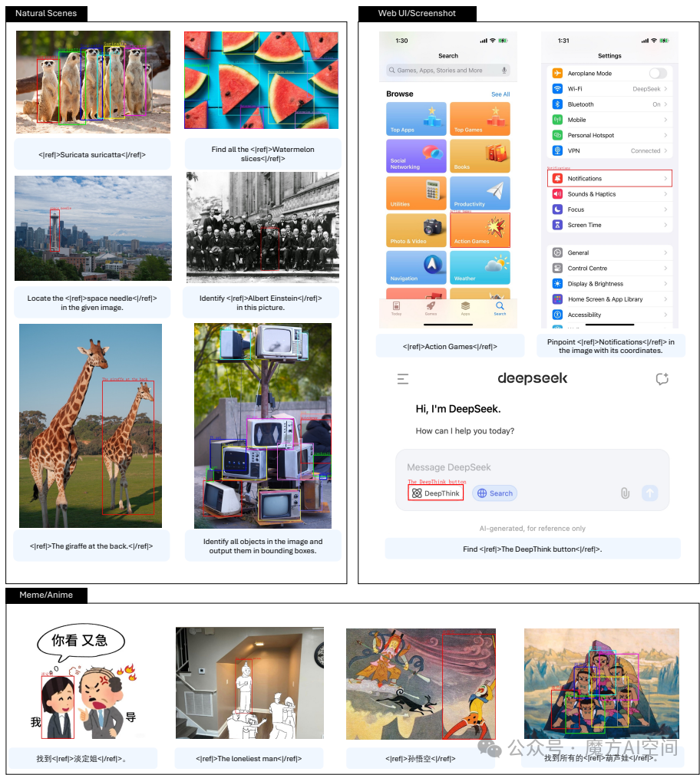This screenshot has width=700, height=775.
Task: Open the Social Networking category card
Action: [416, 156]
